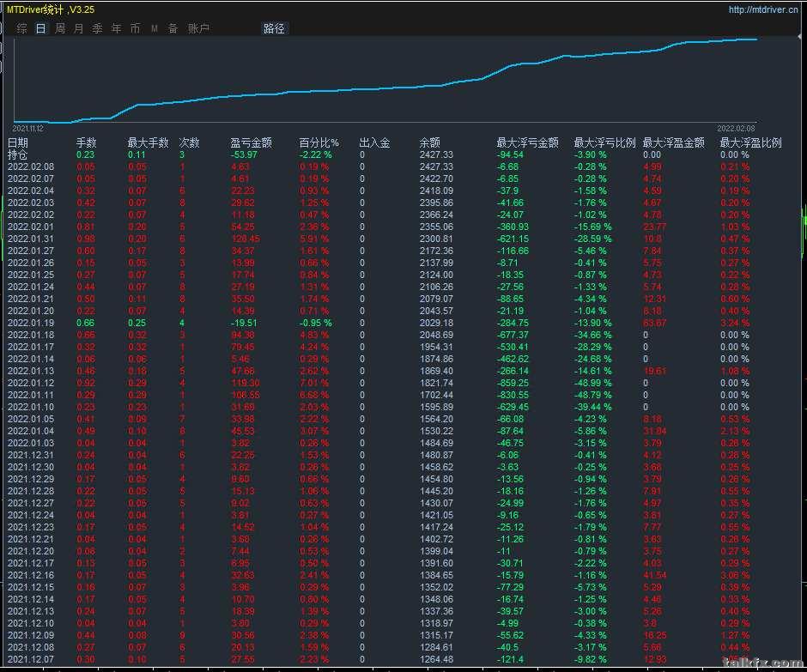Click the 最大浮盈金额 column header
The image size is (807, 672).
point(674,142)
